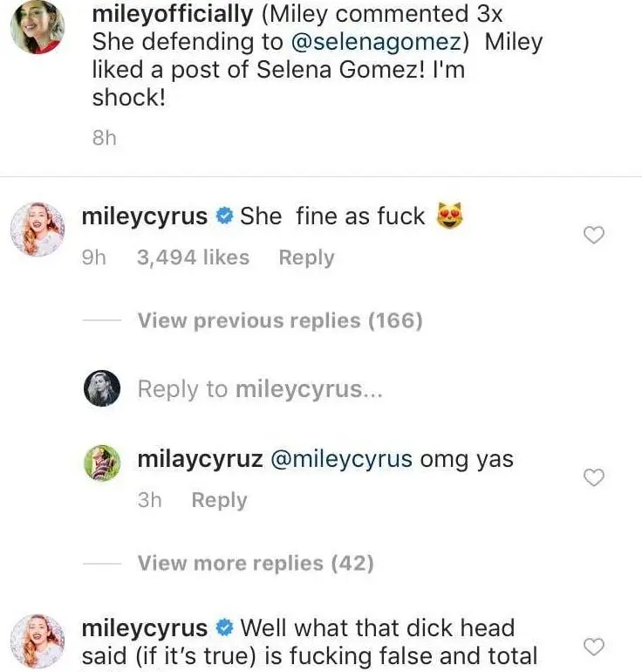Open mileyofficially's profile picture

36,26
